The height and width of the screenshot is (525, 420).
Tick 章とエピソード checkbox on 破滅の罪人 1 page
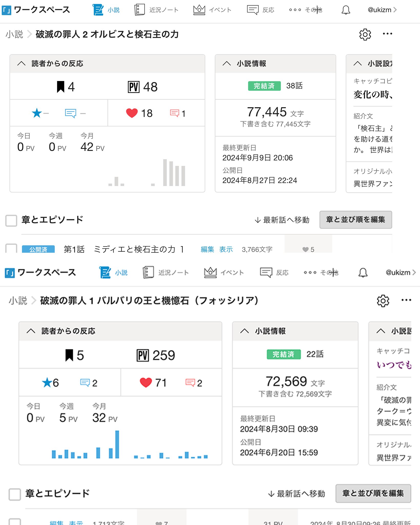coord(15,494)
